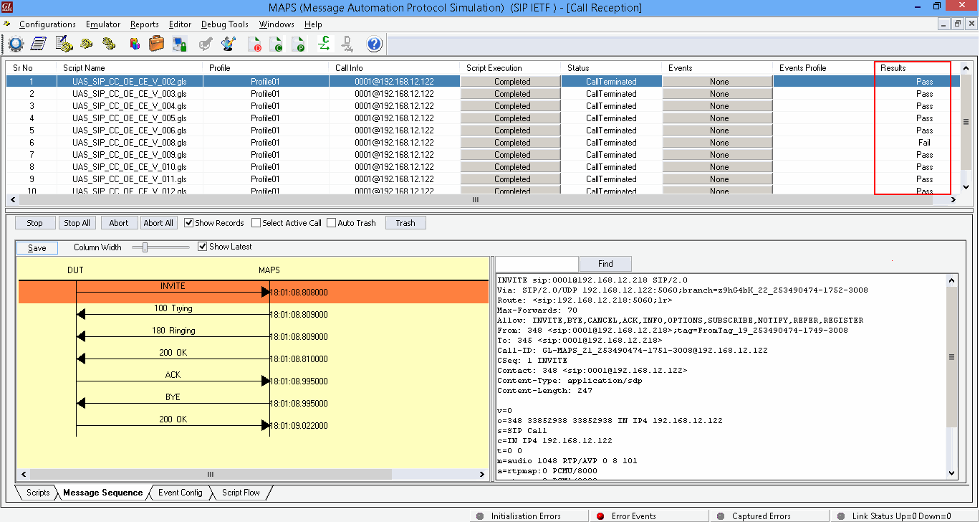Screen dimensions: 980x522
Task: Click the Abort All button
Action: click(x=158, y=223)
